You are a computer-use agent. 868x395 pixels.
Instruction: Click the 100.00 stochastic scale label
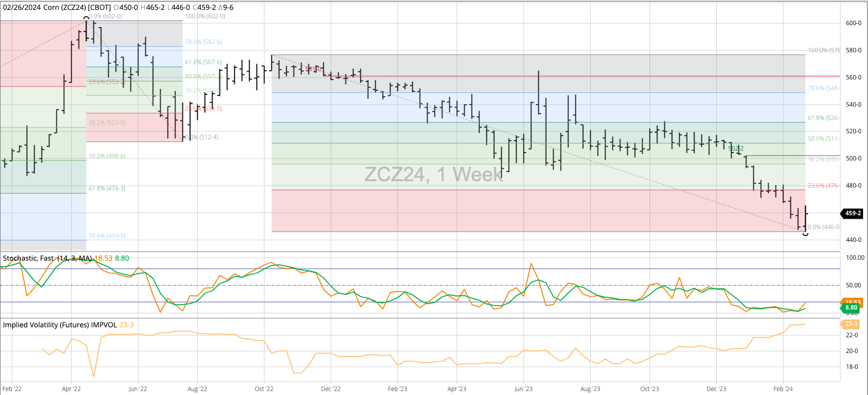(x=855, y=258)
